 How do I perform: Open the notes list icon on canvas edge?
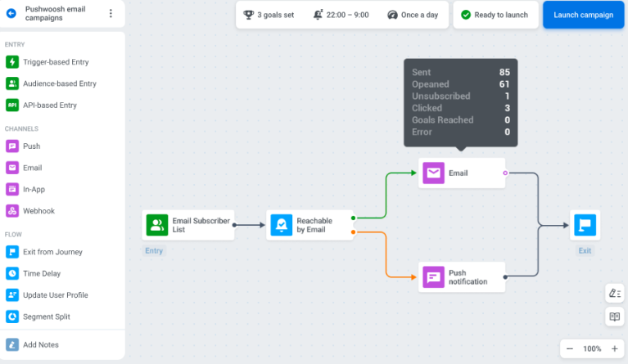[x=615, y=293]
